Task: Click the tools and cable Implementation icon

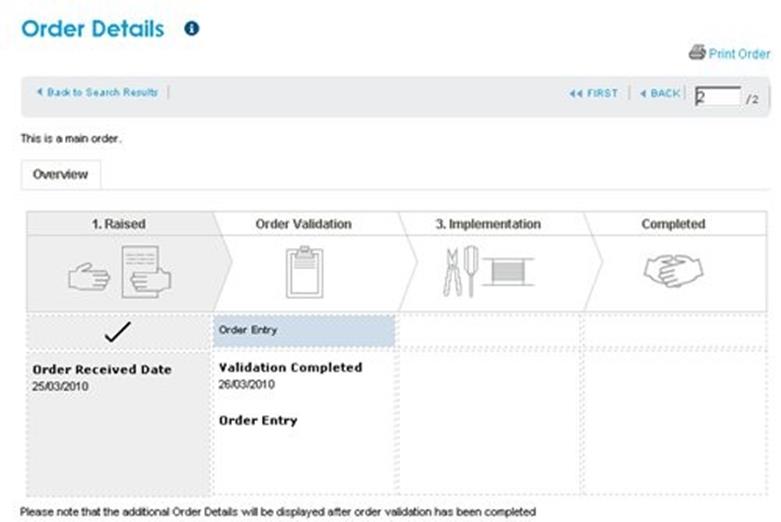Action: click(x=488, y=272)
